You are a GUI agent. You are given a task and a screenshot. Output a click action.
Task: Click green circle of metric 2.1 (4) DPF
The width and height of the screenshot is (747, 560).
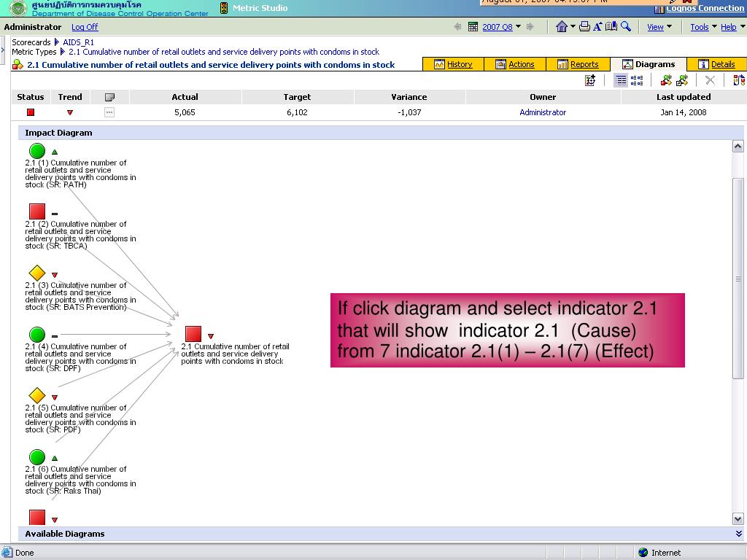pyautogui.click(x=37, y=334)
